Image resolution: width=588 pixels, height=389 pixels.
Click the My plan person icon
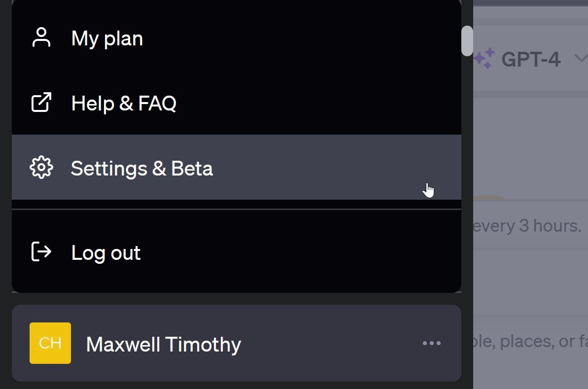(41, 36)
